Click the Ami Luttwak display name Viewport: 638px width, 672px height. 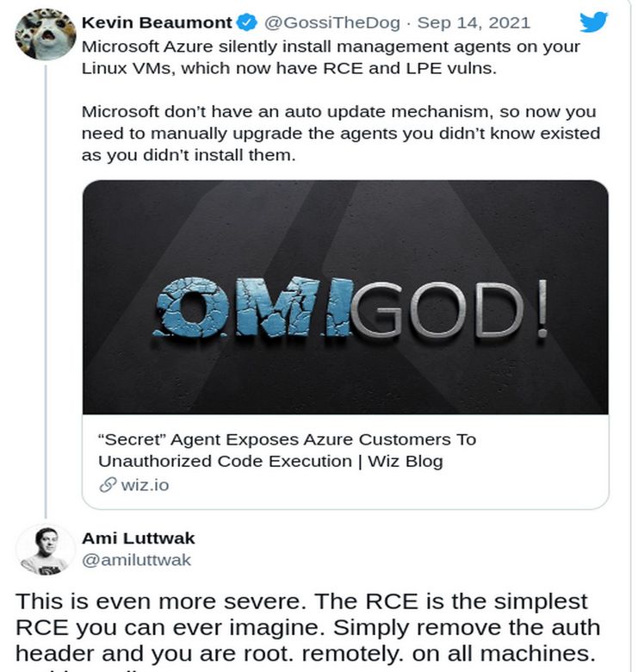tap(139, 538)
